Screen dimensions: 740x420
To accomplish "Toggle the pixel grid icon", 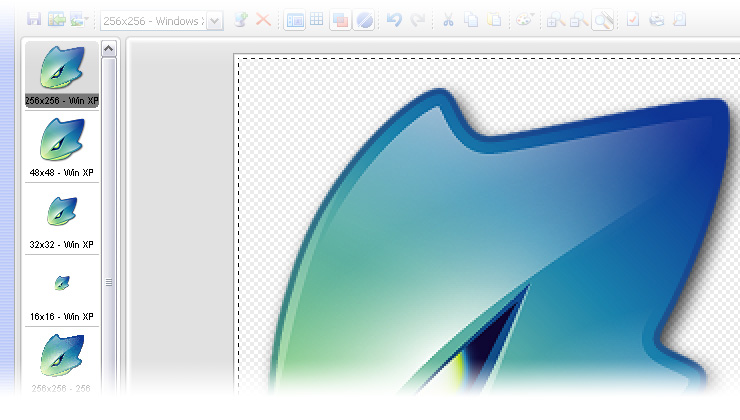I will pos(317,20).
